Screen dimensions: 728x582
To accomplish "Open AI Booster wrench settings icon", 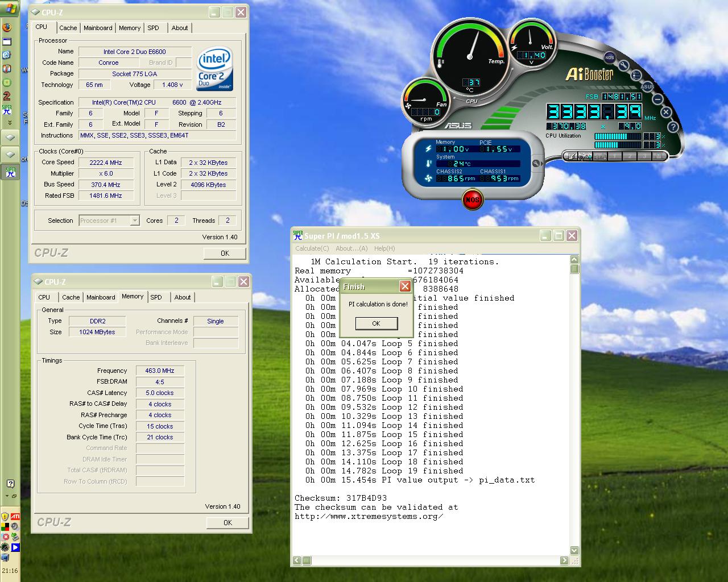I will [x=623, y=65].
